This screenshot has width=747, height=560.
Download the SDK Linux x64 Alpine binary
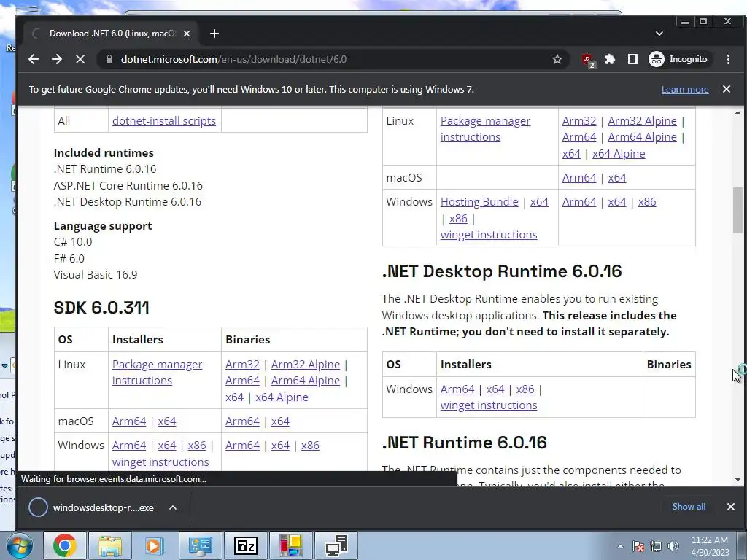coord(282,397)
